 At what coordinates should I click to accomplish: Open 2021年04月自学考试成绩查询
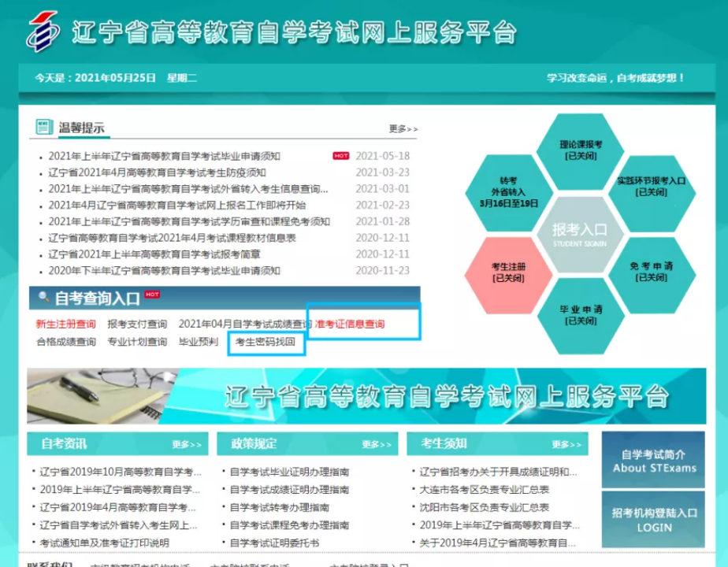click(x=245, y=324)
